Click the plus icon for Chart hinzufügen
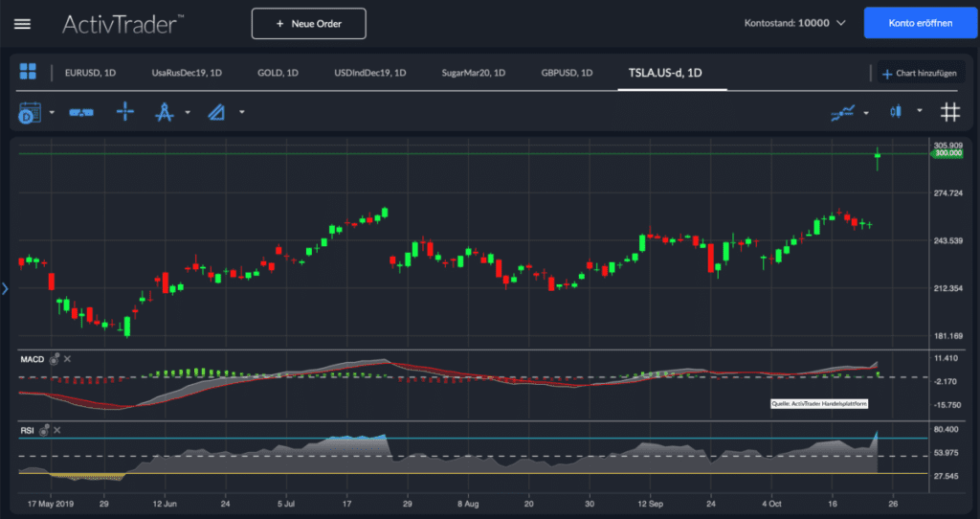Viewport: 980px width, 519px height. point(886,74)
